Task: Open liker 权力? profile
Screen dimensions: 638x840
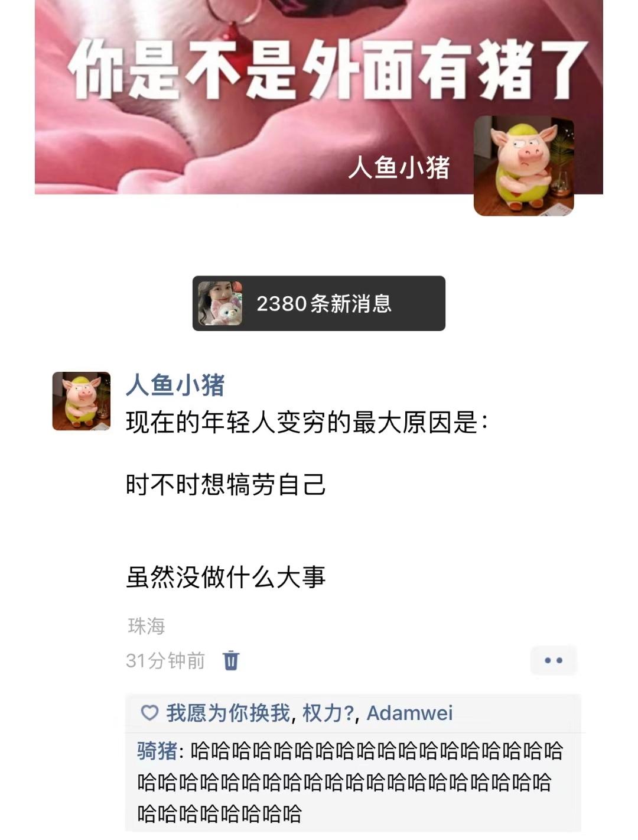Action: click(x=328, y=713)
